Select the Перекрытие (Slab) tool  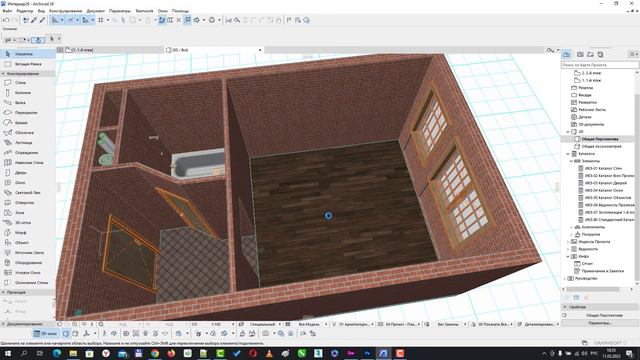28,112
